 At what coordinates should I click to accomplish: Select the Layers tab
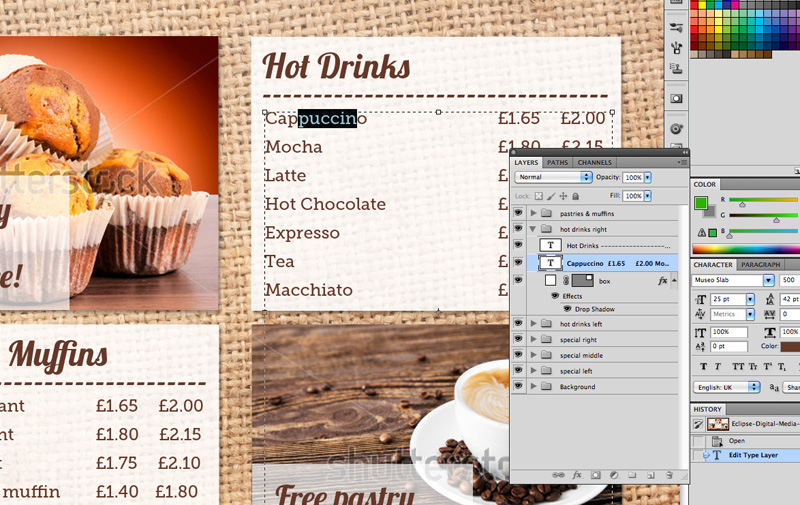[526, 162]
